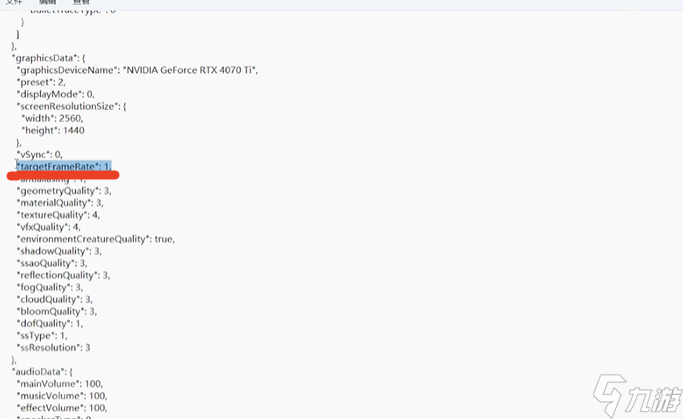The width and height of the screenshot is (683, 419).
Task: Click the highlighted targetFrameRate line
Action: [64, 166]
